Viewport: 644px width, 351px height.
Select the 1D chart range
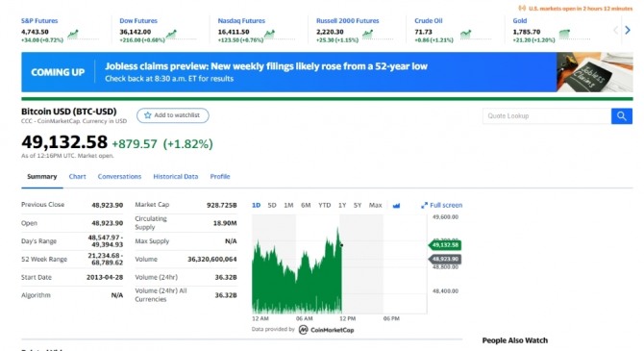(x=257, y=205)
